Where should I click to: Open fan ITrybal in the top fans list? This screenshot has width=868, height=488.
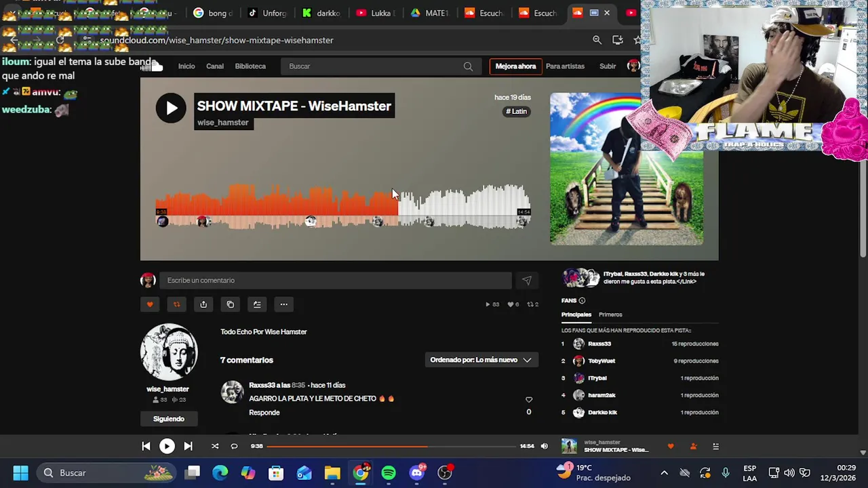tap(597, 378)
